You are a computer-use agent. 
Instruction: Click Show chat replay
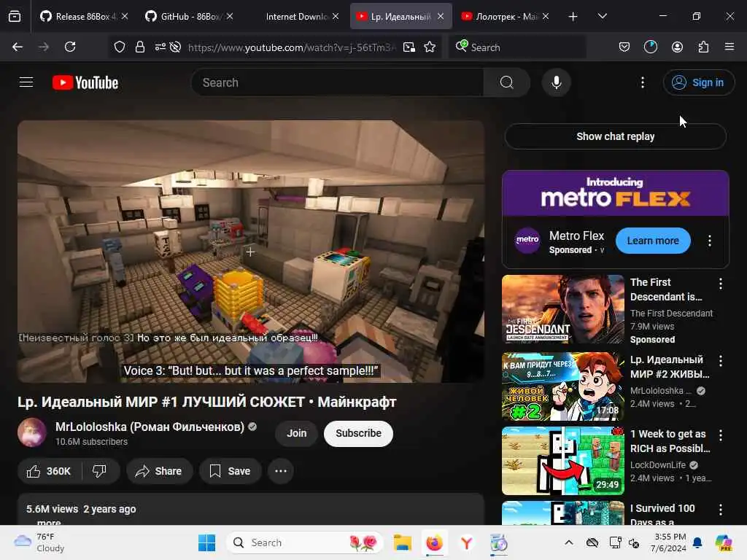(x=615, y=136)
